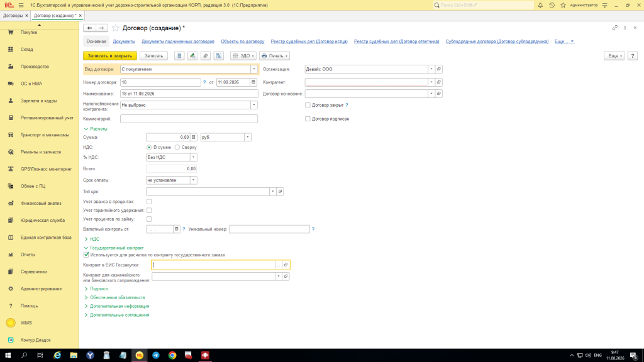The height and width of the screenshot is (362, 644).
Task: Enable Учет аванса в процентах
Action: [x=149, y=202]
